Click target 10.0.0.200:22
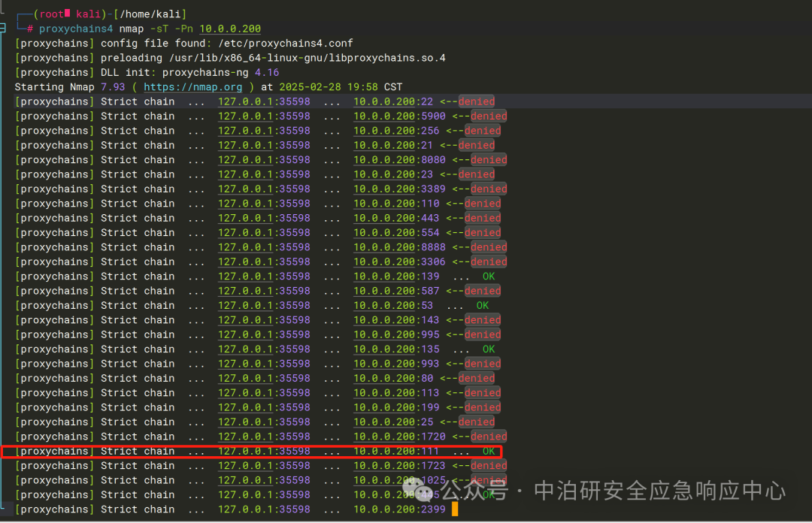The width and height of the screenshot is (812, 523). coord(393,101)
